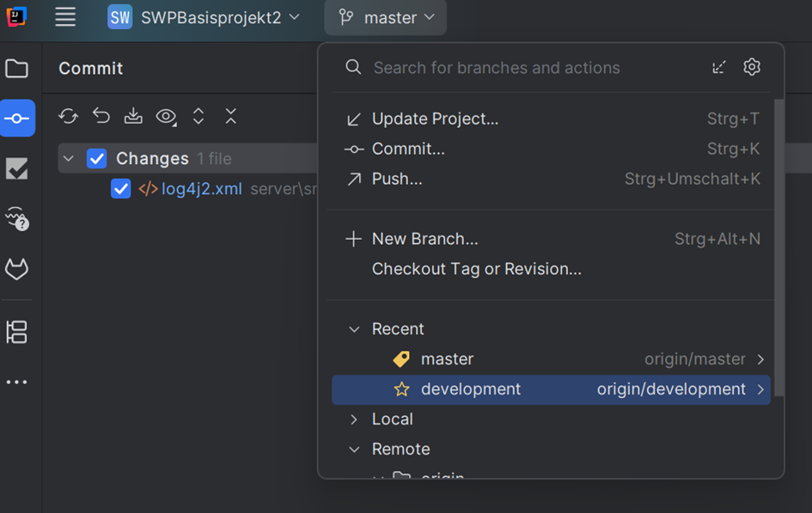Viewport: 812px width, 513px height.
Task: Open the GitLab sidebar icon
Action: pos(17,270)
